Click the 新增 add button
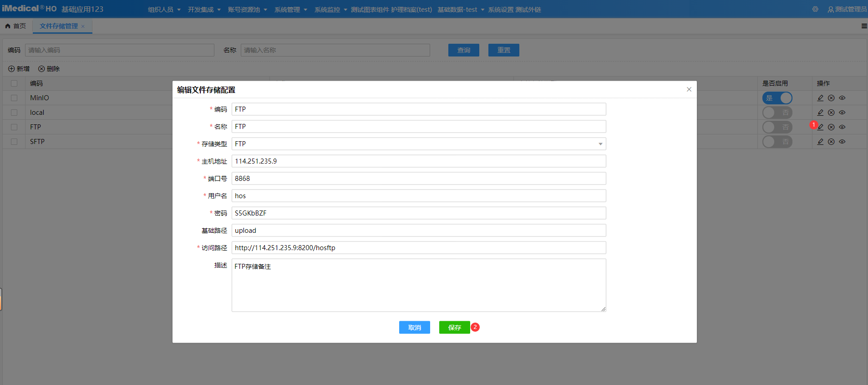The height and width of the screenshot is (385, 868). click(19, 69)
